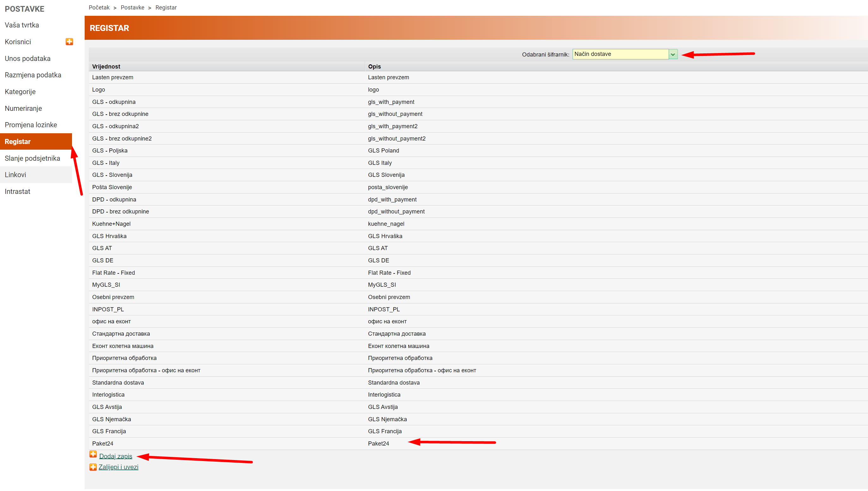Click the Zalijepi i uvezi link

pos(118,467)
